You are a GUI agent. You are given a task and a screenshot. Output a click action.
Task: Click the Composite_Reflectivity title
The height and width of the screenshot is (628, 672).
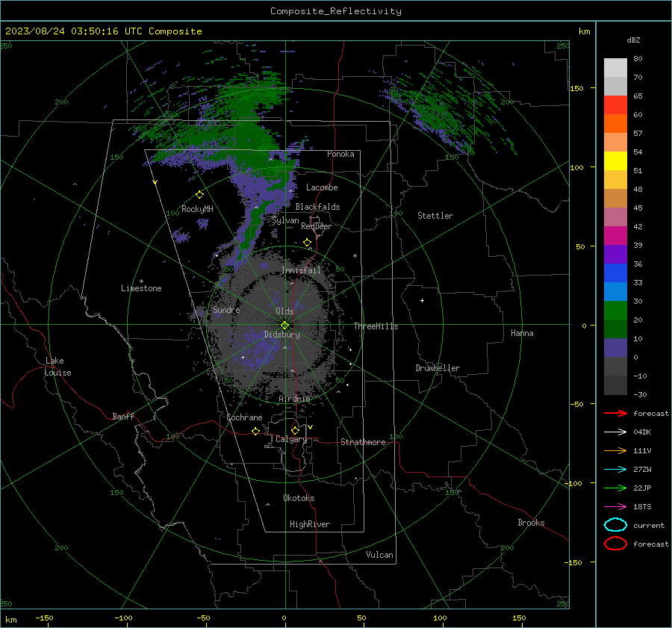click(x=335, y=11)
